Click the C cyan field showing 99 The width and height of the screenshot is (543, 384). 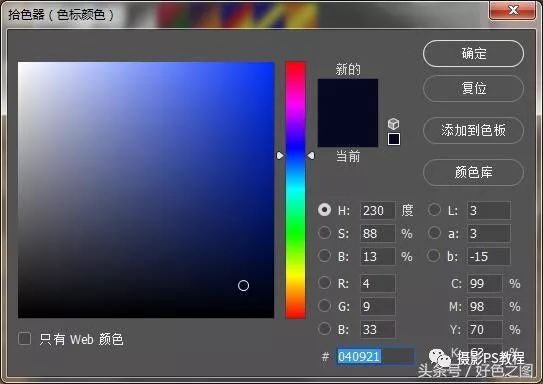point(485,284)
